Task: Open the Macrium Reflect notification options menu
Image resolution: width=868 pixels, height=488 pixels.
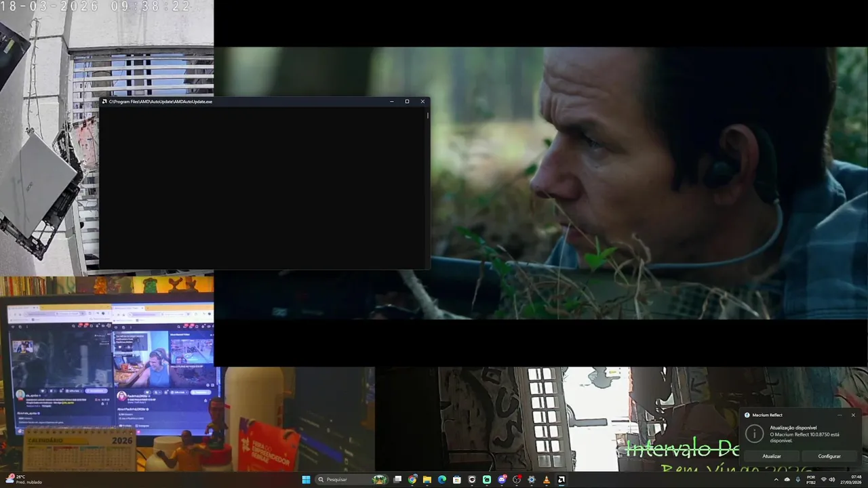Action: click(x=840, y=415)
